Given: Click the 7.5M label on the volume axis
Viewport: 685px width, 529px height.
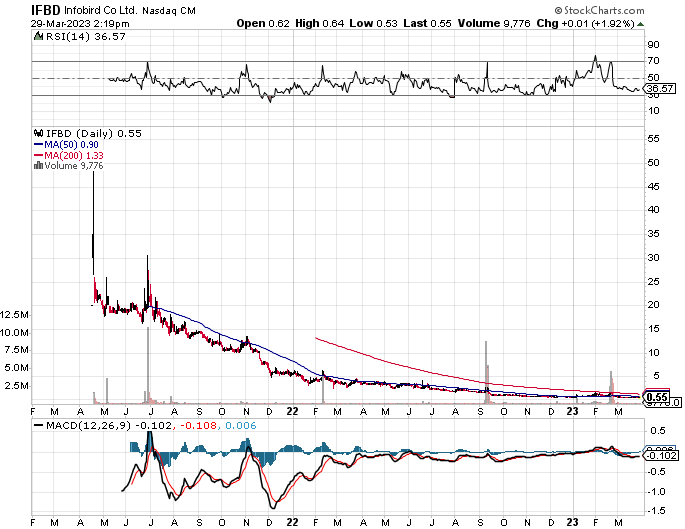Looking at the screenshot, I should click(17, 350).
